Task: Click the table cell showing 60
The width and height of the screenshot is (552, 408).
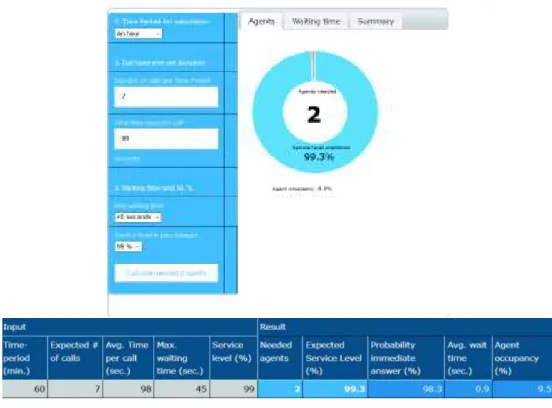Action: pos(24,389)
